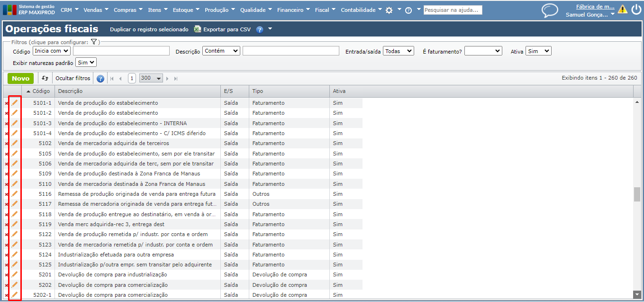Image resolution: width=644 pixels, height=302 pixels.
Task: Open Fiscal menu
Action: (x=325, y=10)
